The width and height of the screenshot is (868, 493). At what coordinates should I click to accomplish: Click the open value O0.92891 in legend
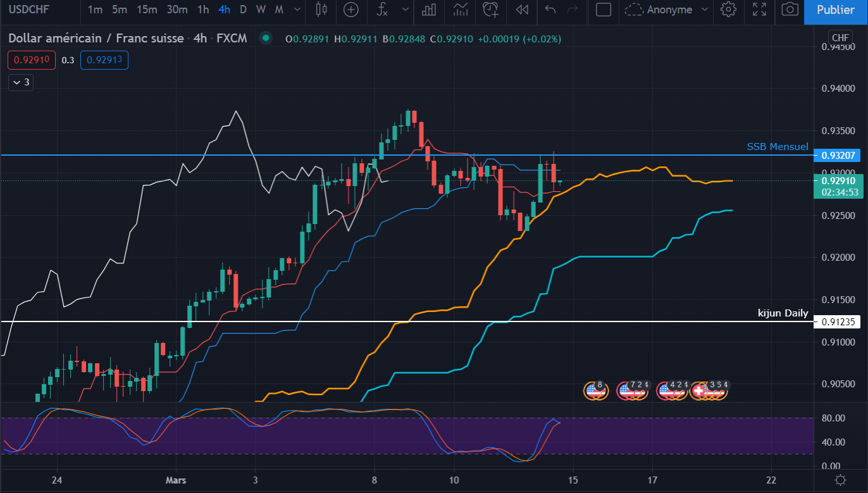307,39
